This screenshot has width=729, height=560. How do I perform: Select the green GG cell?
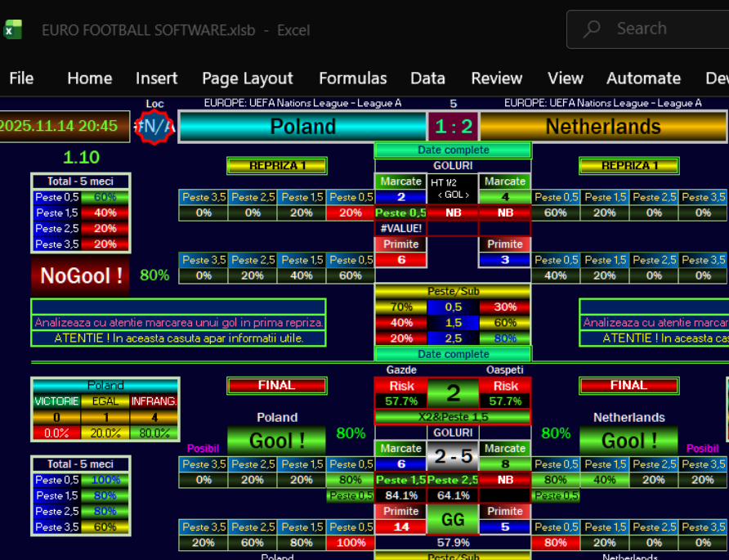pyautogui.click(x=453, y=519)
